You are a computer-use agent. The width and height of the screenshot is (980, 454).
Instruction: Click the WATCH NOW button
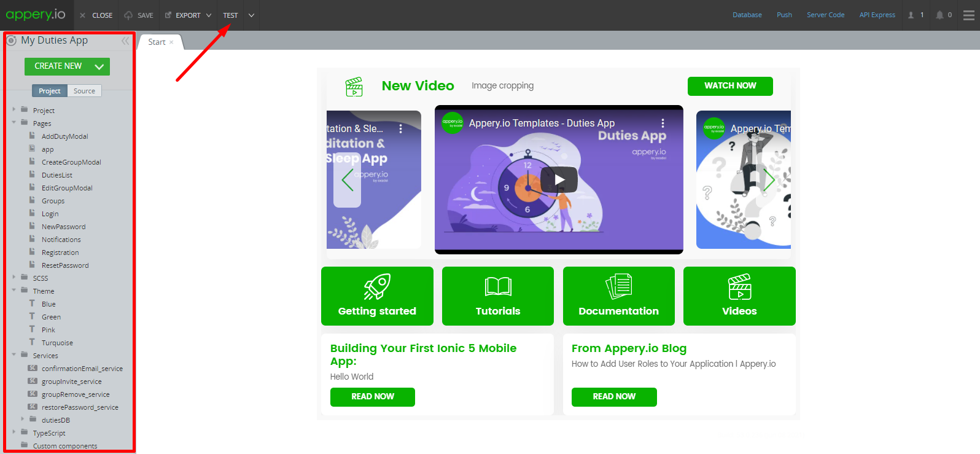pos(730,86)
